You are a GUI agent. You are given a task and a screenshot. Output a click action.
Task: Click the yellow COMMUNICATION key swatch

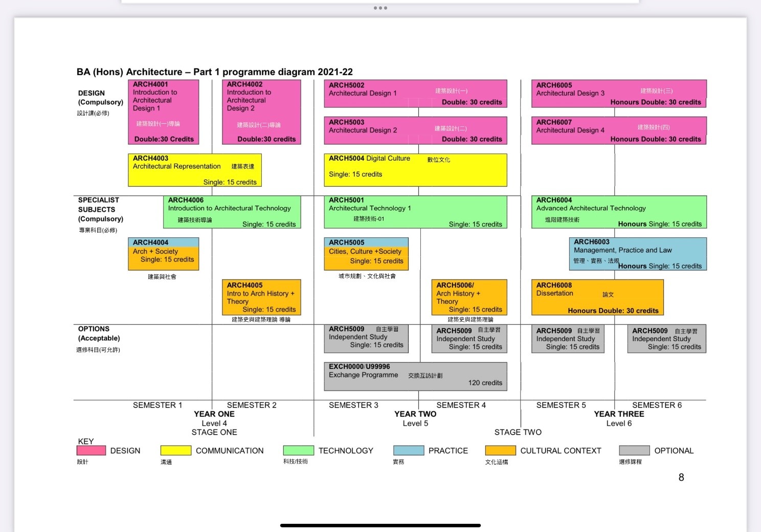pos(175,451)
